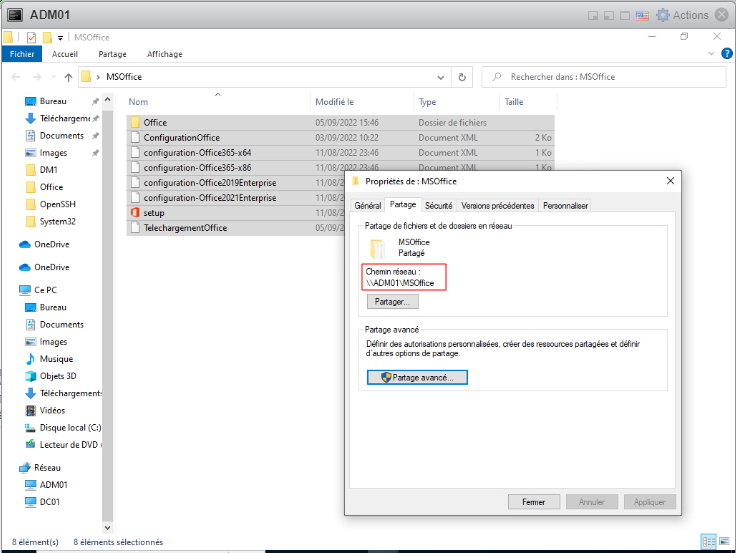Open Musique folder in the navigation pane
Viewport: 736px width, 553px height.
[x=55, y=359]
